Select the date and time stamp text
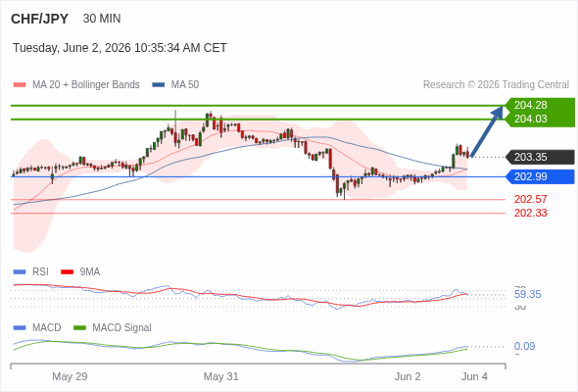The width and height of the screenshot is (578, 392). tap(120, 48)
